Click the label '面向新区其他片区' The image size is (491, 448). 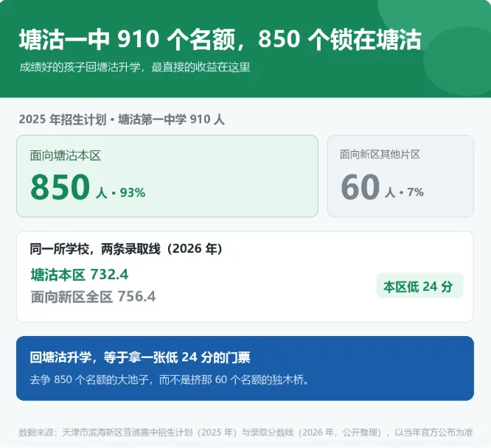(380, 154)
